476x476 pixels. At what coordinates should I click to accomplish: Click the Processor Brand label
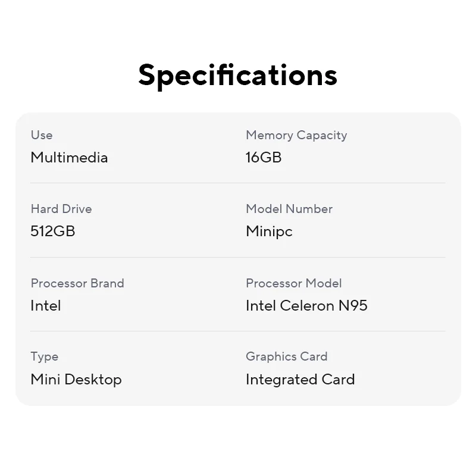coord(77,283)
